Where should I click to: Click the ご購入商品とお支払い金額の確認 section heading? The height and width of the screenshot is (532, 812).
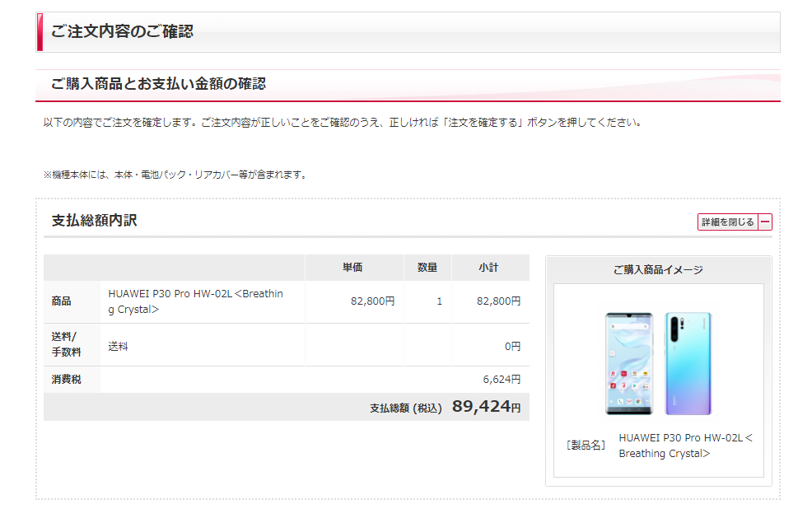[158, 84]
